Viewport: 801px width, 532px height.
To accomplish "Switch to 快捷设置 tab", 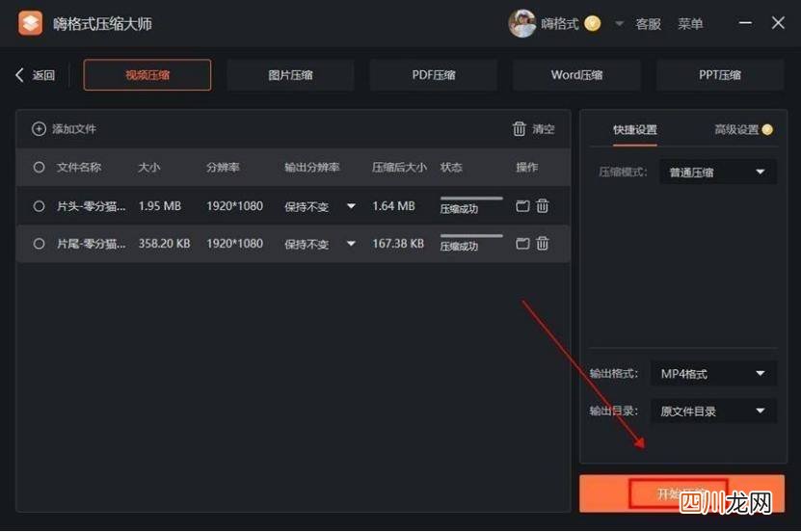I will [635, 130].
